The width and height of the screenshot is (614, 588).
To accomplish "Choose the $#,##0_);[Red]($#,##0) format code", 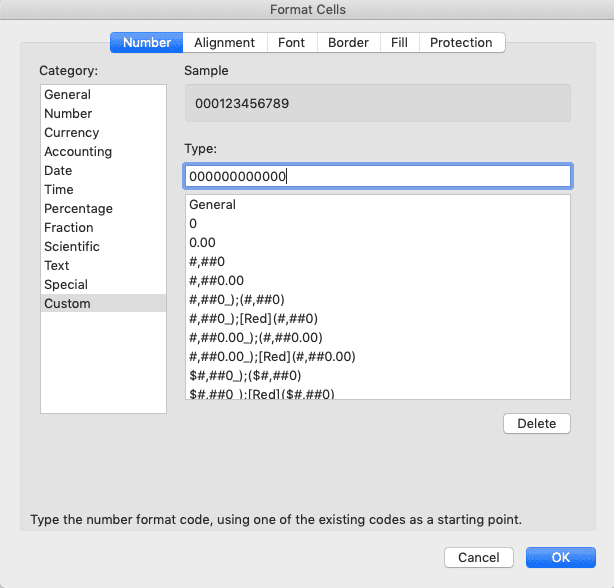I will coord(378,393).
